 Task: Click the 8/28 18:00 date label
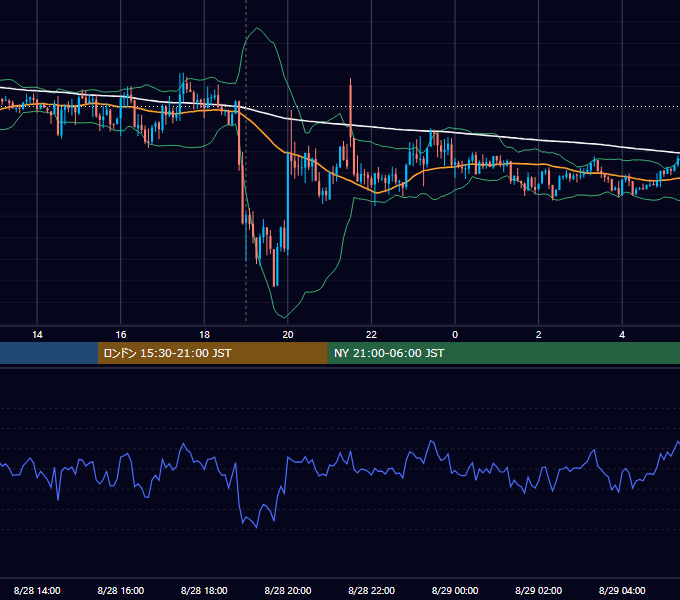(204, 590)
